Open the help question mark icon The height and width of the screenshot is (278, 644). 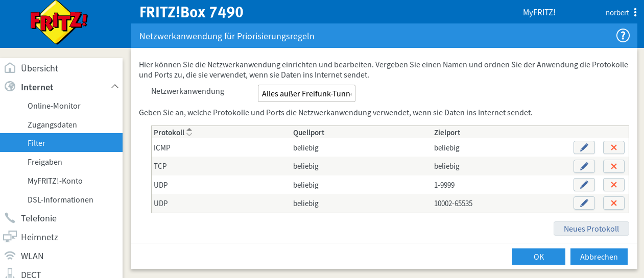pyautogui.click(x=623, y=36)
